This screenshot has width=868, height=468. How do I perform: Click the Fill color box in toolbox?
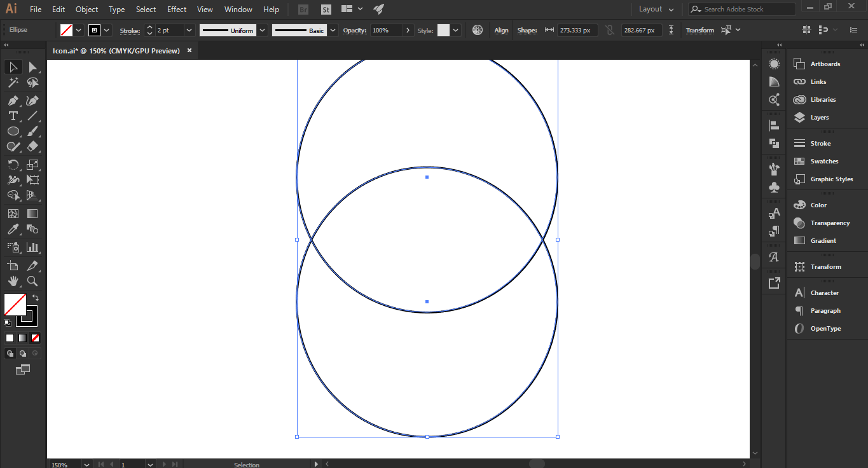pos(14,304)
